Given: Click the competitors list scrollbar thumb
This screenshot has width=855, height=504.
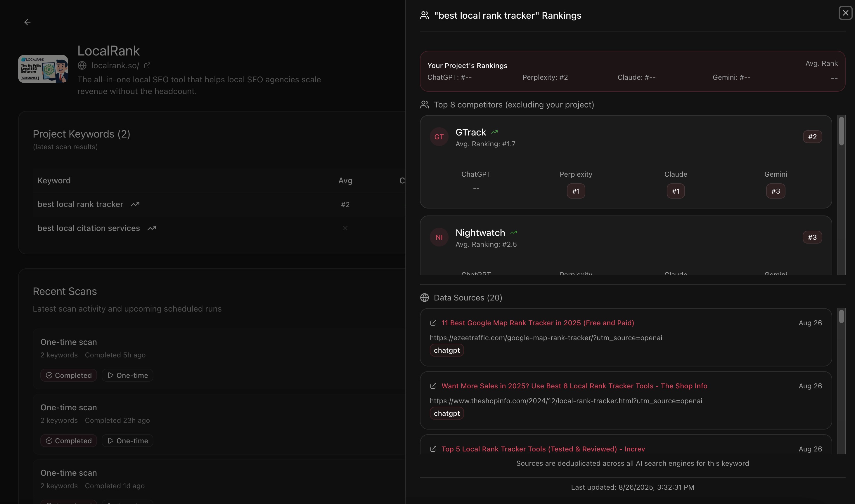Looking at the screenshot, I should coord(841,131).
